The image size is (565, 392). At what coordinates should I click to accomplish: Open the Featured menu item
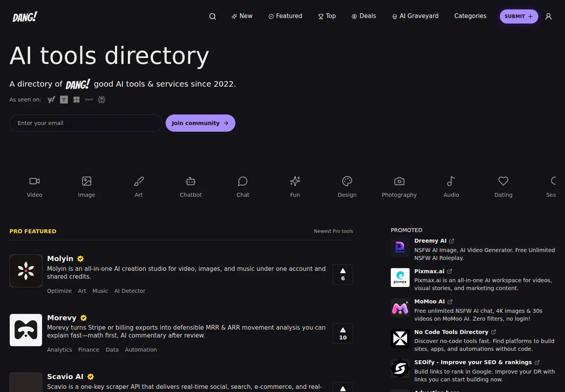285,16
